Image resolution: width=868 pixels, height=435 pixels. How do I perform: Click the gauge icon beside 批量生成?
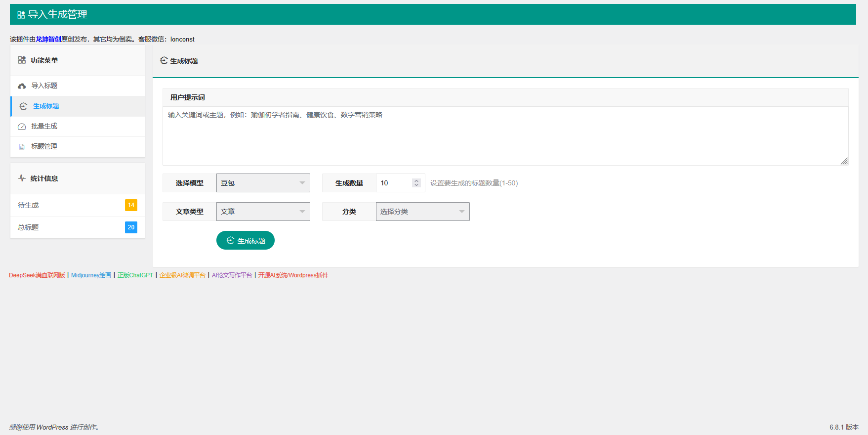pos(22,127)
